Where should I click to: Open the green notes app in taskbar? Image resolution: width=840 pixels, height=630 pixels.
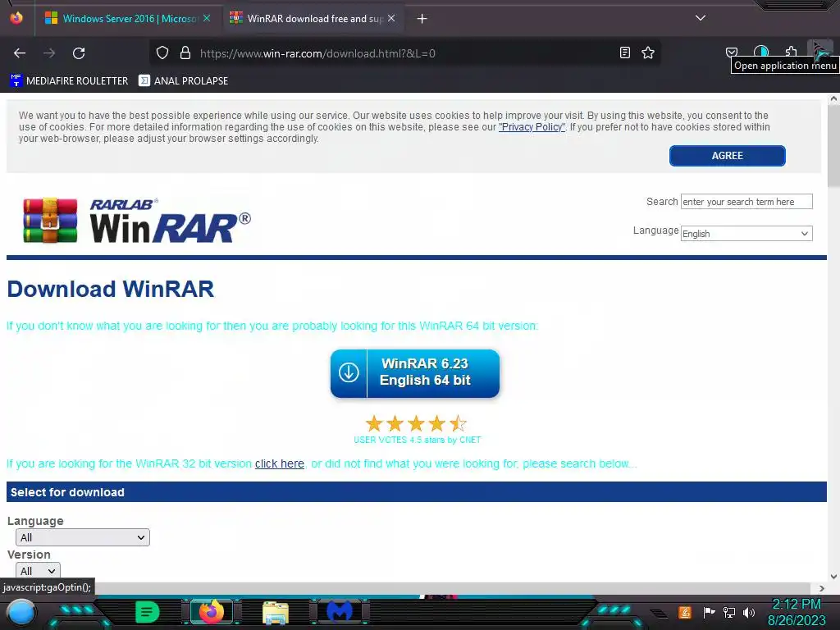148,612
